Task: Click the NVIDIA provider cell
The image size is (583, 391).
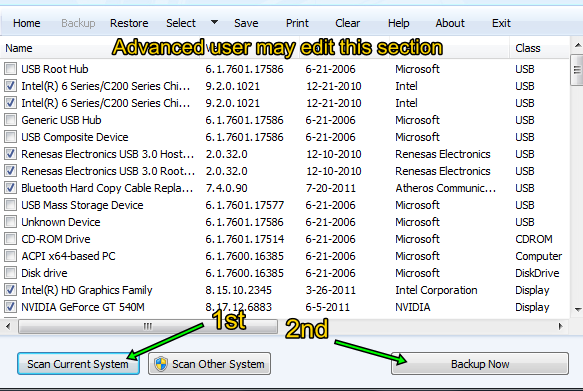Action: coord(413,307)
